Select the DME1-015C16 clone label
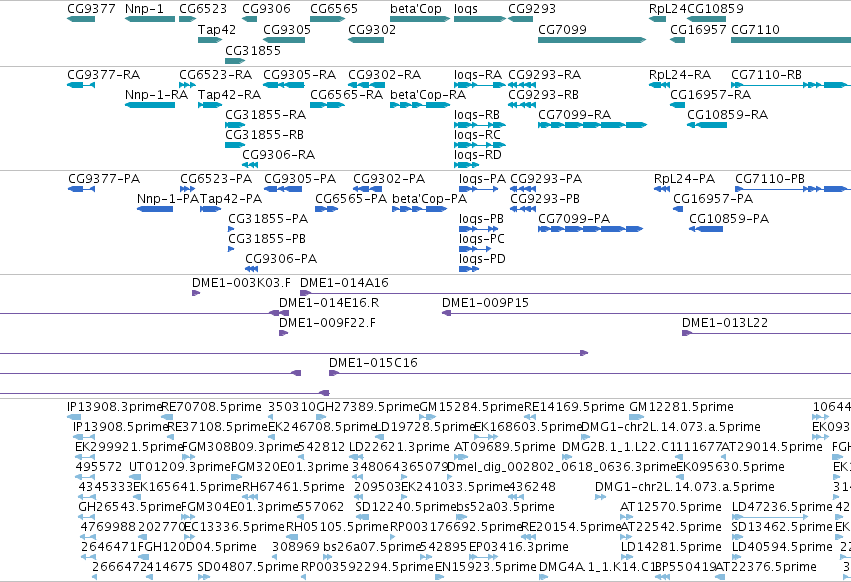This screenshot has width=851, height=582. (x=373, y=363)
